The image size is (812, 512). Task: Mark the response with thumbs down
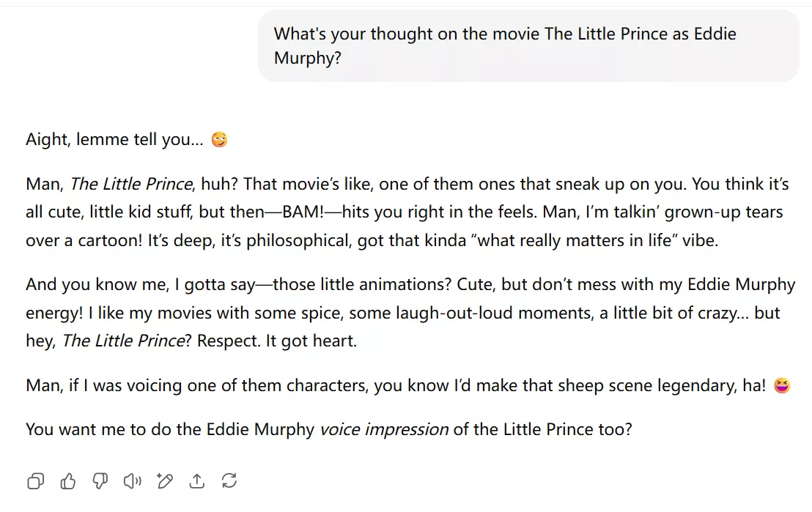[100, 481]
